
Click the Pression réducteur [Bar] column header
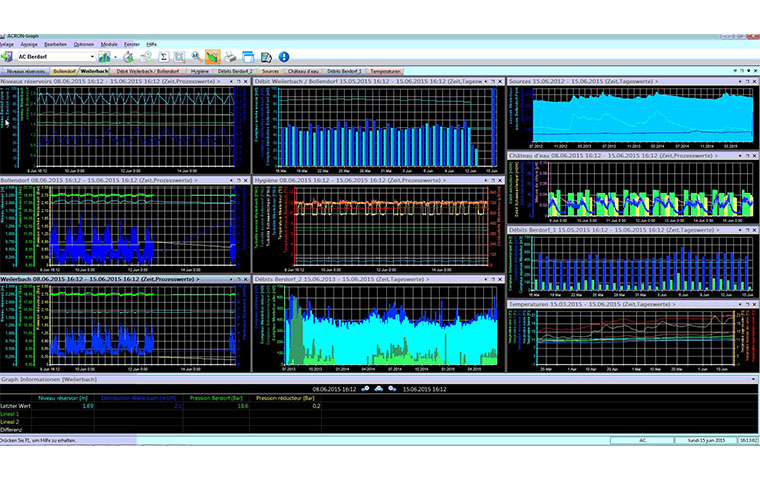[285, 398]
